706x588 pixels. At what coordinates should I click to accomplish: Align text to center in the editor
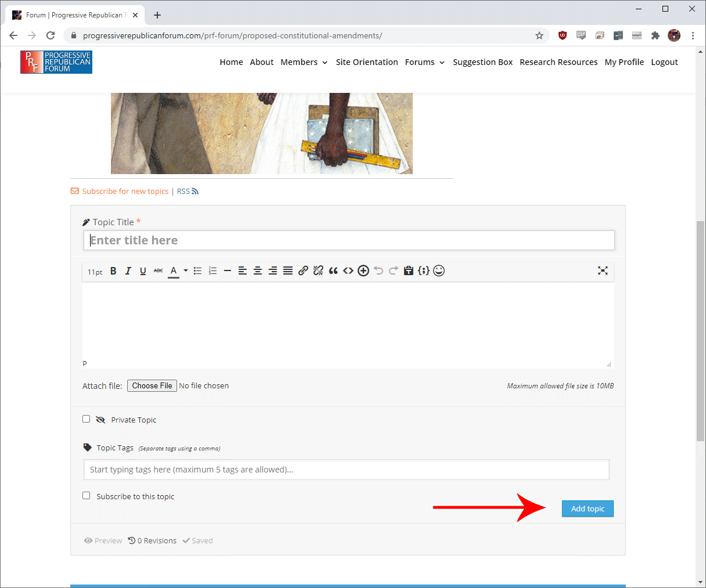click(258, 271)
